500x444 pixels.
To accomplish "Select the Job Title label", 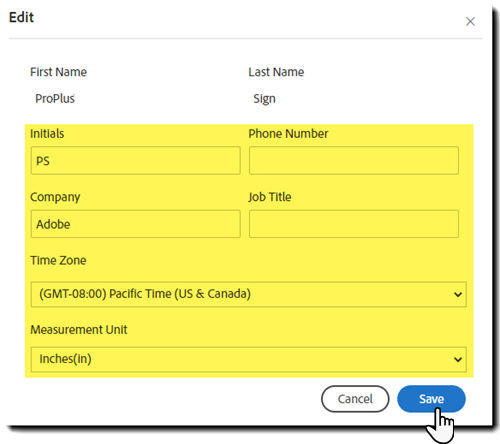I will click(270, 197).
